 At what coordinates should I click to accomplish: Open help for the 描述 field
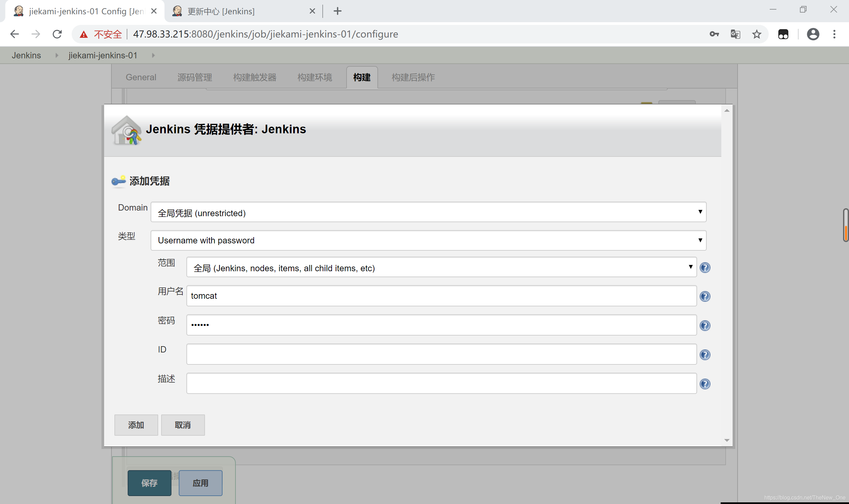pyautogui.click(x=705, y=384)
